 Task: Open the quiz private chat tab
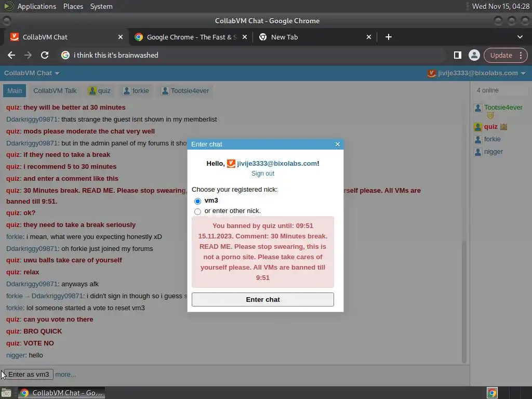(x=99, y=90)
